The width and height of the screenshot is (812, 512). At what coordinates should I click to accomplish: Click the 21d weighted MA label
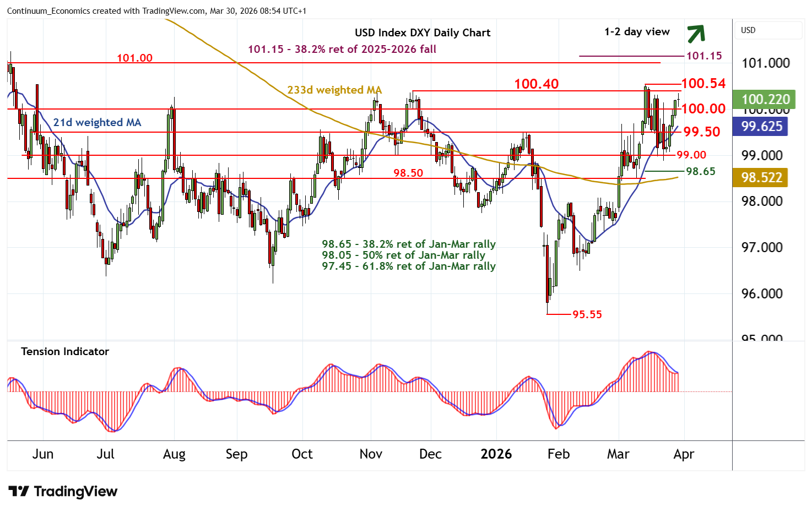tap(97, 122)
